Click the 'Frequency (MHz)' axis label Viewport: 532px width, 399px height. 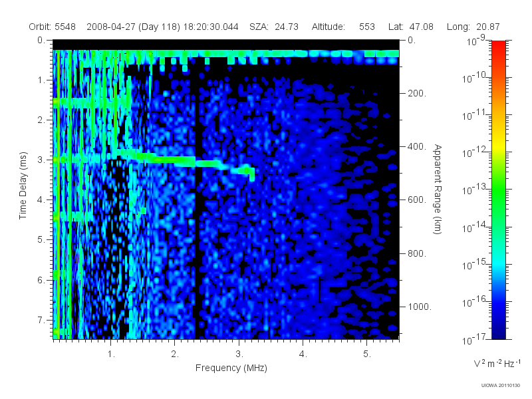231,368
